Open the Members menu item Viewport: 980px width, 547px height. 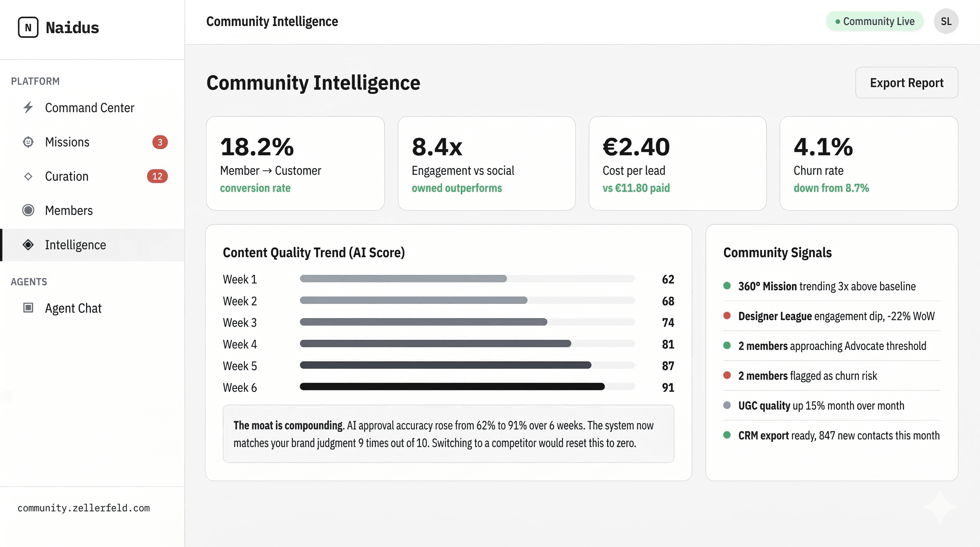(69, 210)
